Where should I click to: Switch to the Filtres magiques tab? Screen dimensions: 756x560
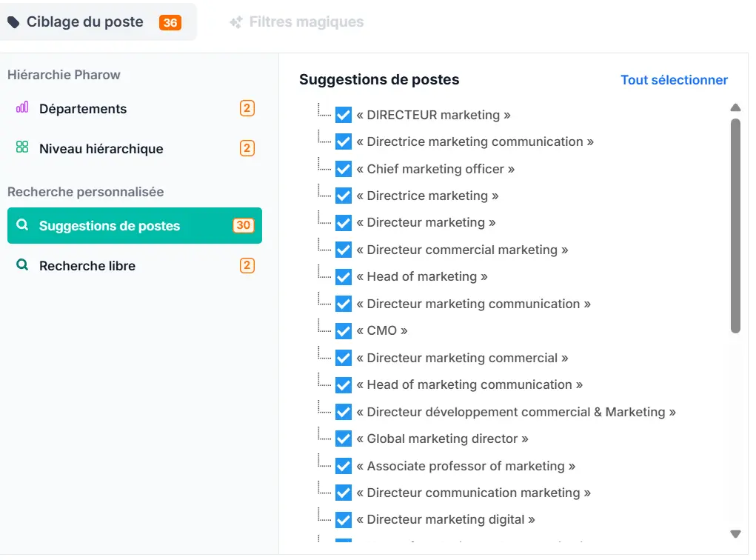(x=306, y=22)
